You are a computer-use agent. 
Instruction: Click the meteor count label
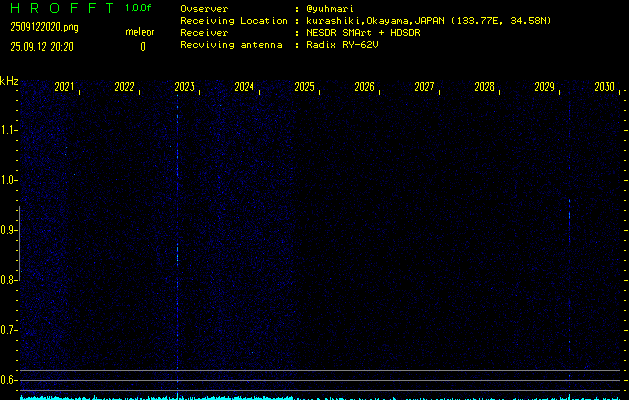[140, 32]
